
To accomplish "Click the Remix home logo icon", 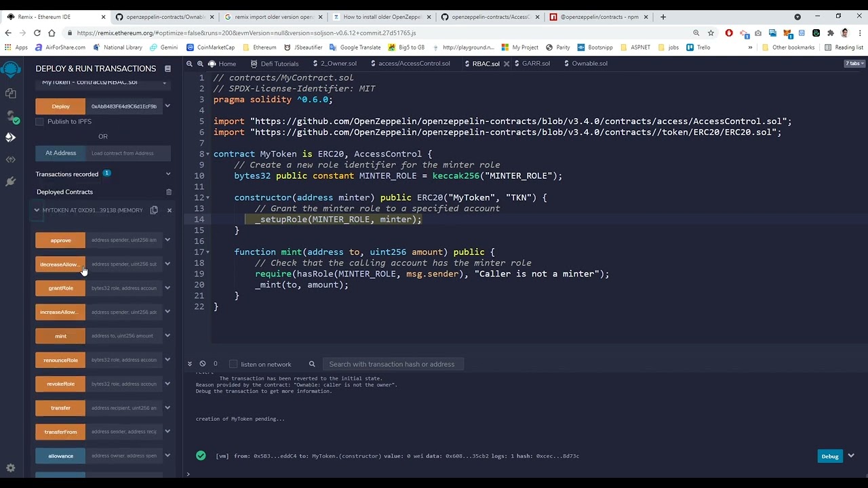I will point(10,70).
